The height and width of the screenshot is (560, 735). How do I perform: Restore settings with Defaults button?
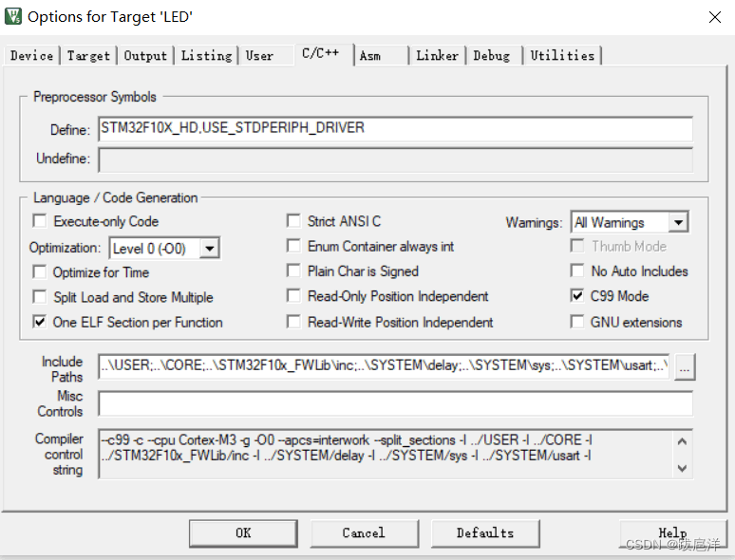[485, 533]
